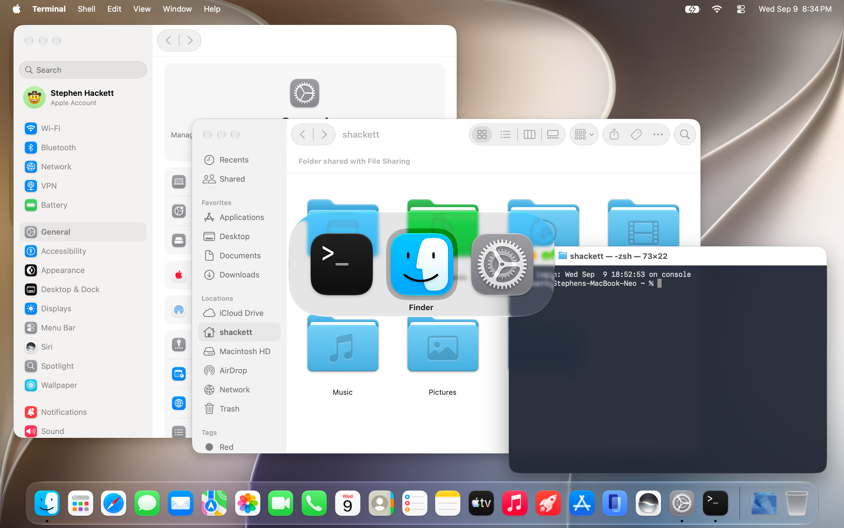Open Shared in Finder sidebar
Image resolution: width=844 pixels, height=528 pixels.
(x=238, y=179)
